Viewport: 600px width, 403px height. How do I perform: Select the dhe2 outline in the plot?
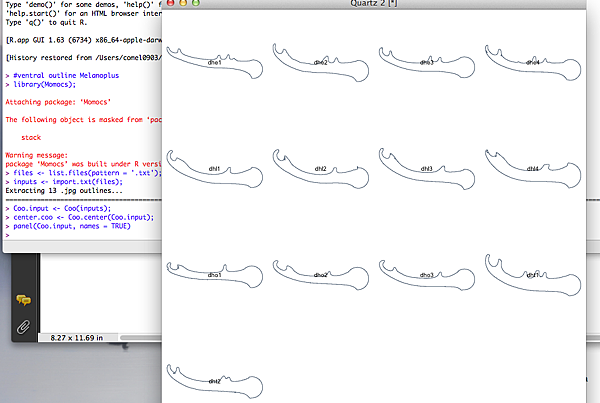pyautogui.click(x=321, y=62)
